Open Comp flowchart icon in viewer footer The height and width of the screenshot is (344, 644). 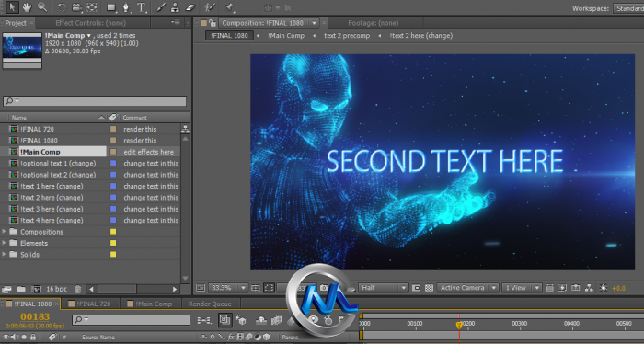[590, 288]
